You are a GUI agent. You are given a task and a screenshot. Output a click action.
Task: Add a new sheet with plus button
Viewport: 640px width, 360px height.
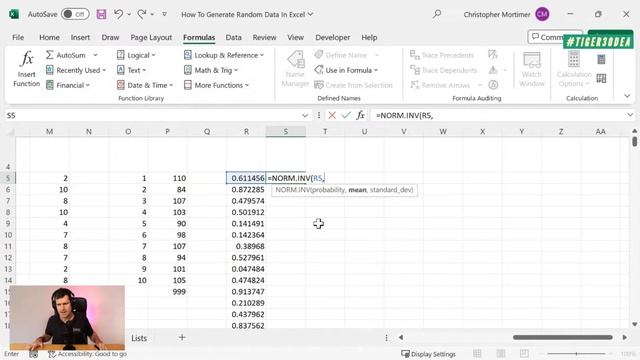coord(182,338)
